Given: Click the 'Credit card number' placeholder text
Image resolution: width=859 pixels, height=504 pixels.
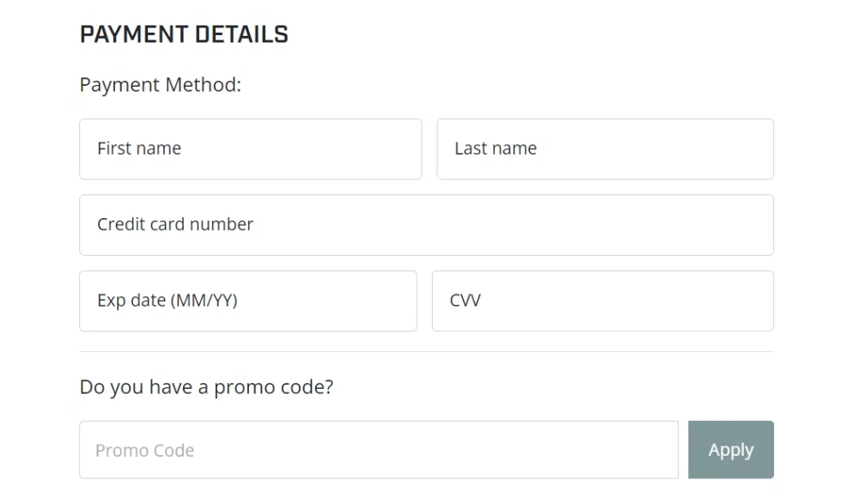Looking at the screenshot, I should (175, 225).
